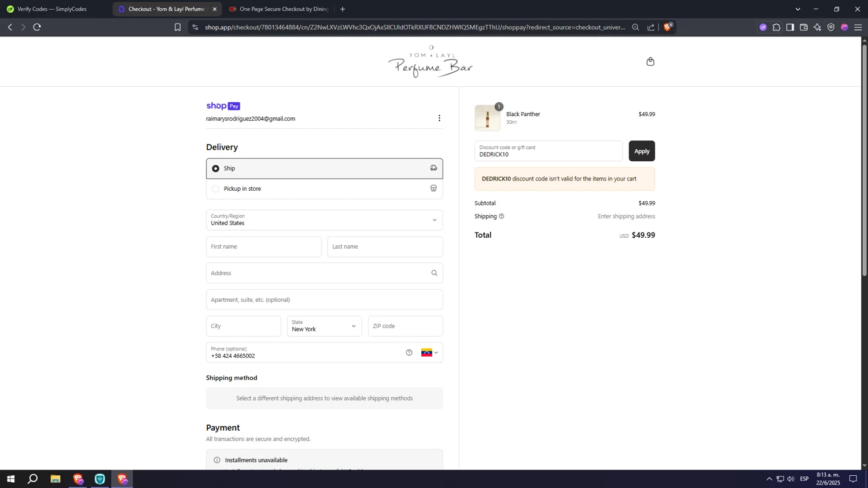Image resolution: width=868 pixels, height=488 pixels.
Task: Open Brave Shields lion icon
Action: point(668,27)
